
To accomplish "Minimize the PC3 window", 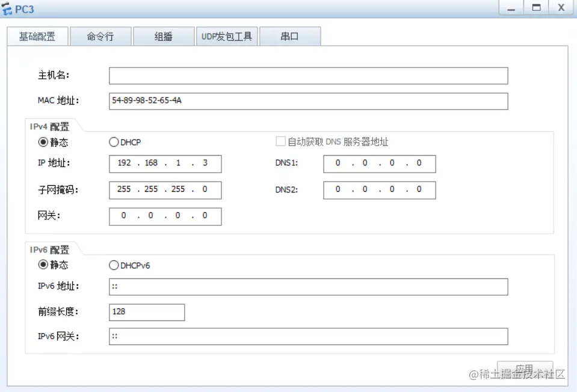I will (x=511, y=8).
